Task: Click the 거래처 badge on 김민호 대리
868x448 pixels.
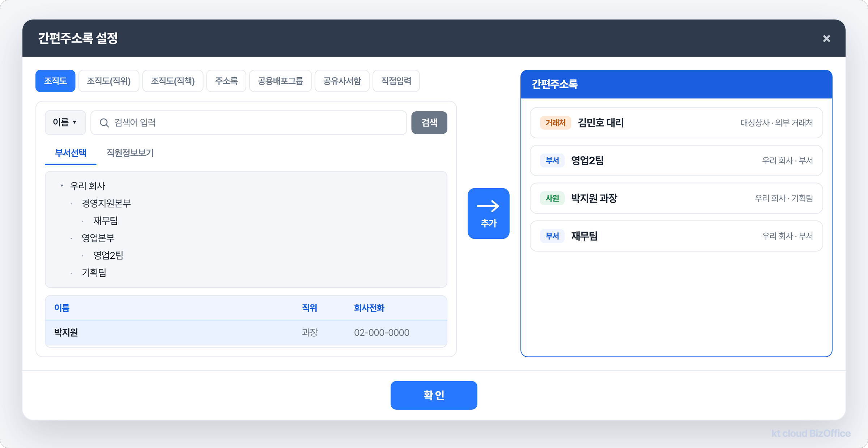Action: pyautogui.click(x=556, y=123)
